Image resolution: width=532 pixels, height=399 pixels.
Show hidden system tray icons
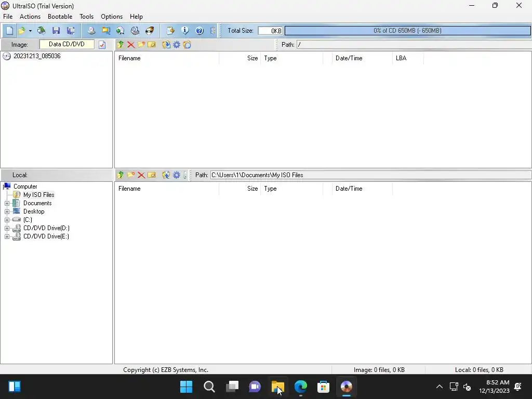click(x=440, y=387)
